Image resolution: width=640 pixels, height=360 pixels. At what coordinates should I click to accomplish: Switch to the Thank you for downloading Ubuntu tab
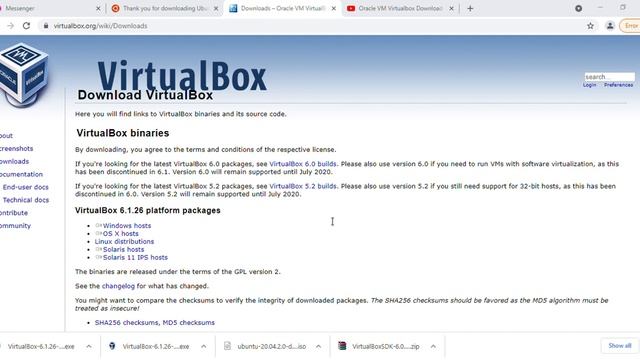165,8
